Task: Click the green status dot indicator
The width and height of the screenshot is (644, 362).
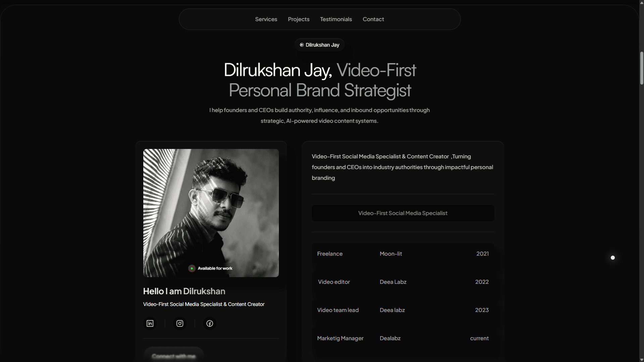Action: (x=192, y=268)
